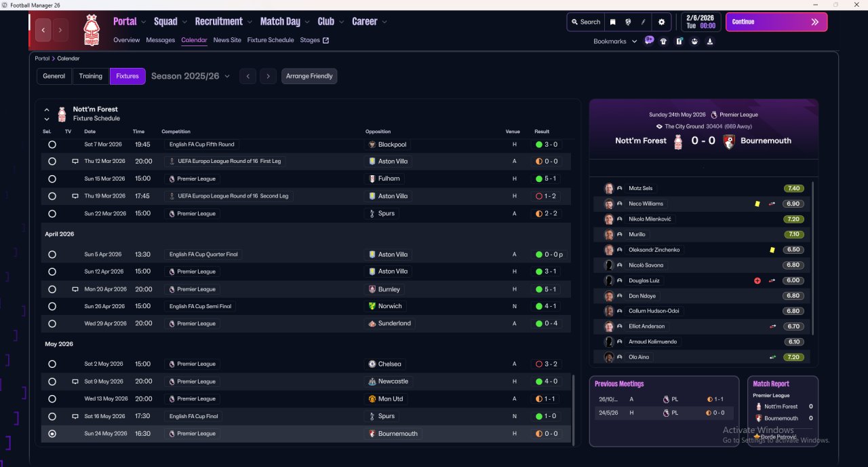Open the messages bubble with 9+ badge
Viewport: 868px width, 467px height.
(649, 41)
